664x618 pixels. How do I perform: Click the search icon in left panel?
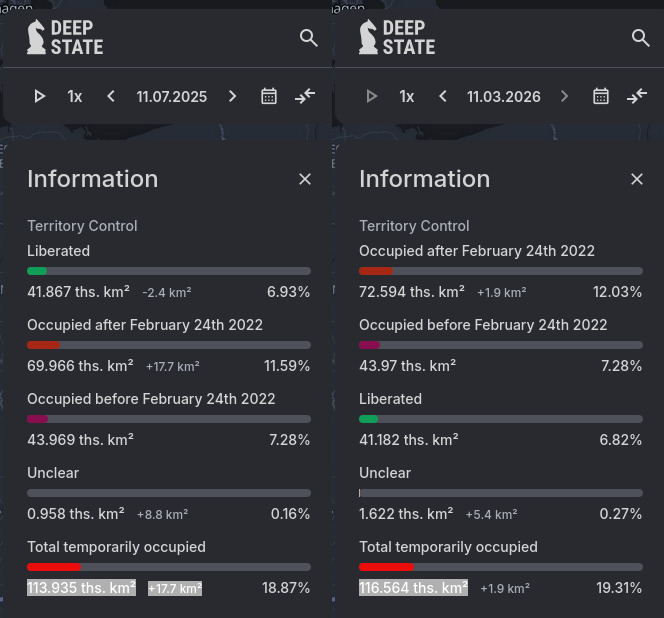pyautogui.click(x=308, y=38)
